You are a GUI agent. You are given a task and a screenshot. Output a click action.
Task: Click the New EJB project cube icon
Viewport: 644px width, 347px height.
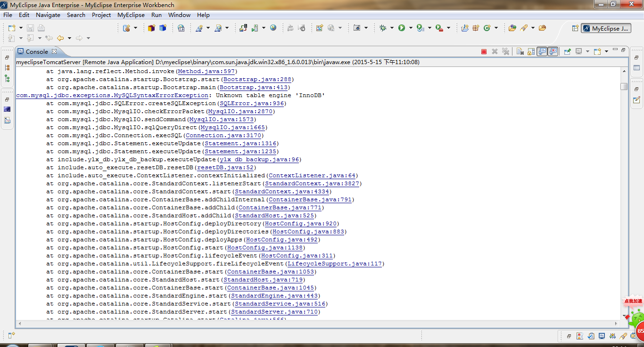[163, 28]
